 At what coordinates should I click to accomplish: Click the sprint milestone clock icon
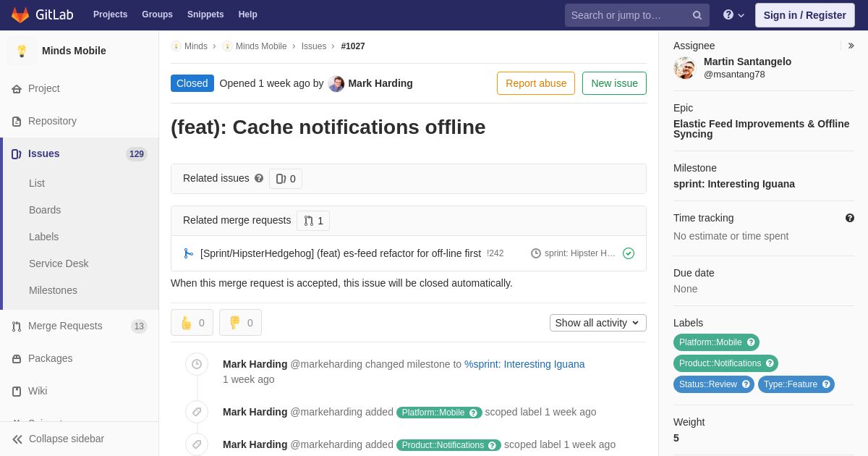[536, 253]
